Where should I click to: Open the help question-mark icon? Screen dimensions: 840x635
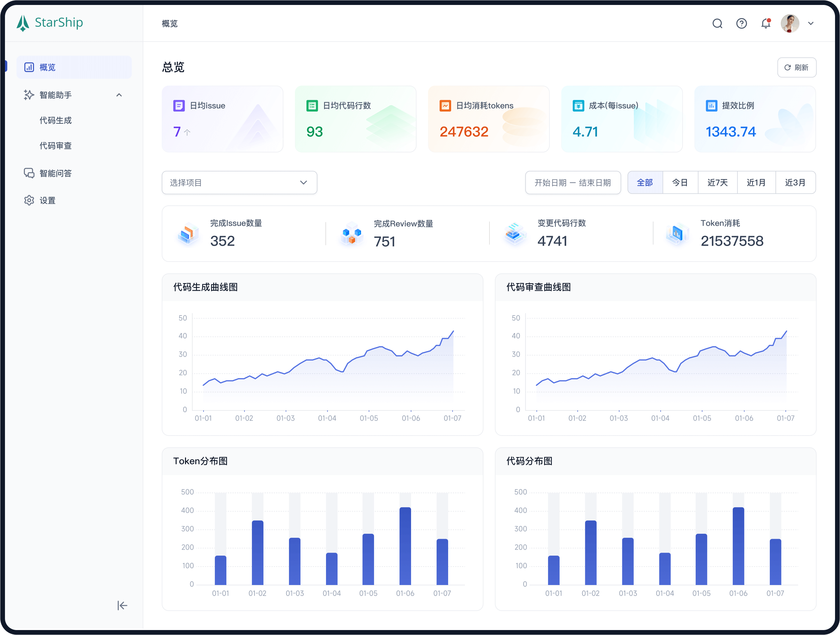coord(741,23)
